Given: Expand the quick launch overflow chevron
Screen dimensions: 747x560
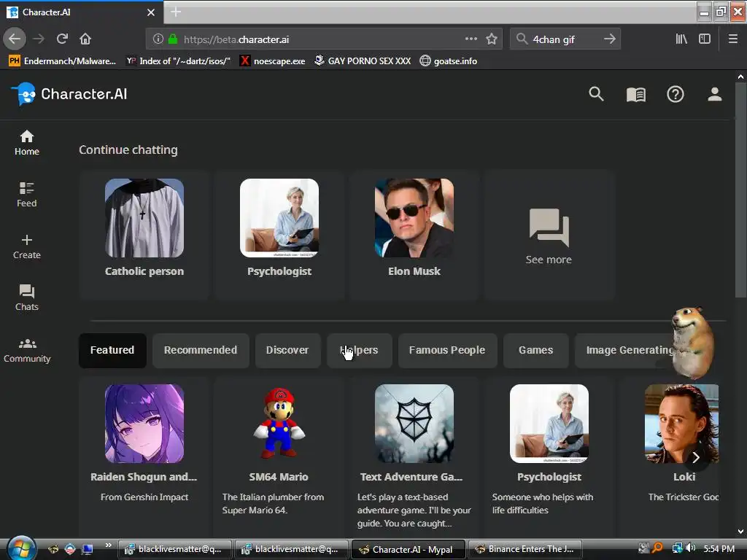Looking at the screenshot, I should click(x=108, y=545).
